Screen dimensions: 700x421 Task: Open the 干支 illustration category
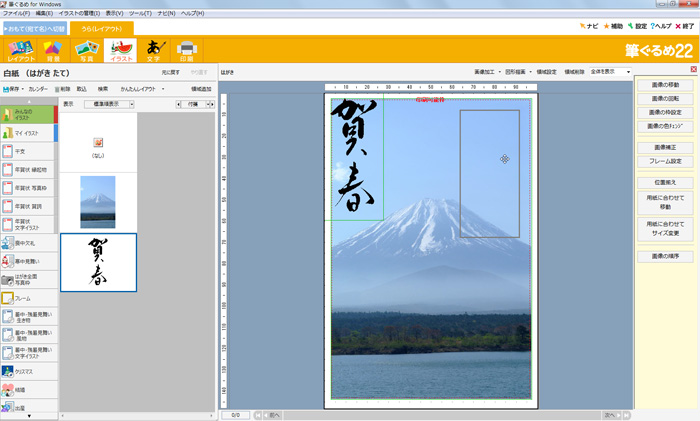tap(29, 152)
